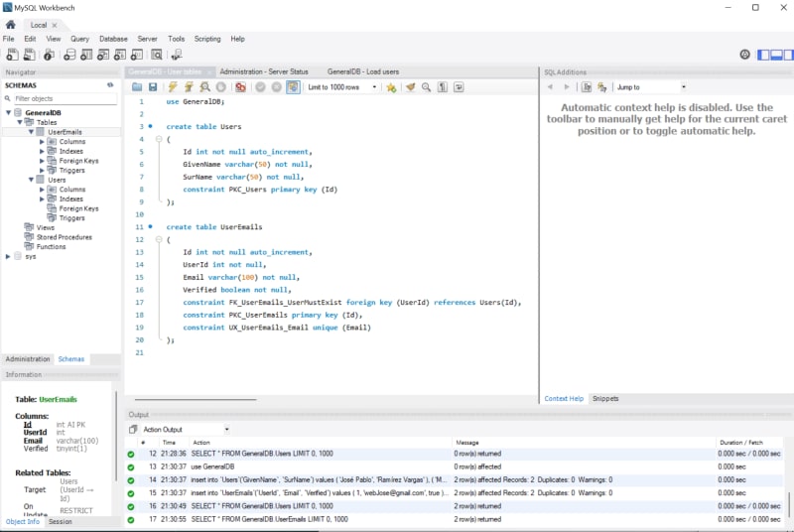Toggle invisible characters display
The width and height of the screenshot is (794, 532).
coord(443,87)
